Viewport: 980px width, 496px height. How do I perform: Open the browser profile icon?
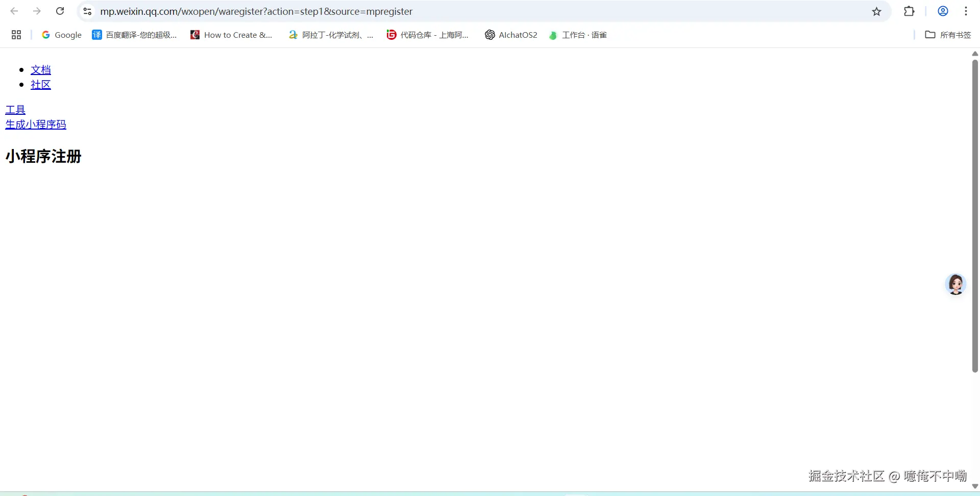tap(943, 11)
